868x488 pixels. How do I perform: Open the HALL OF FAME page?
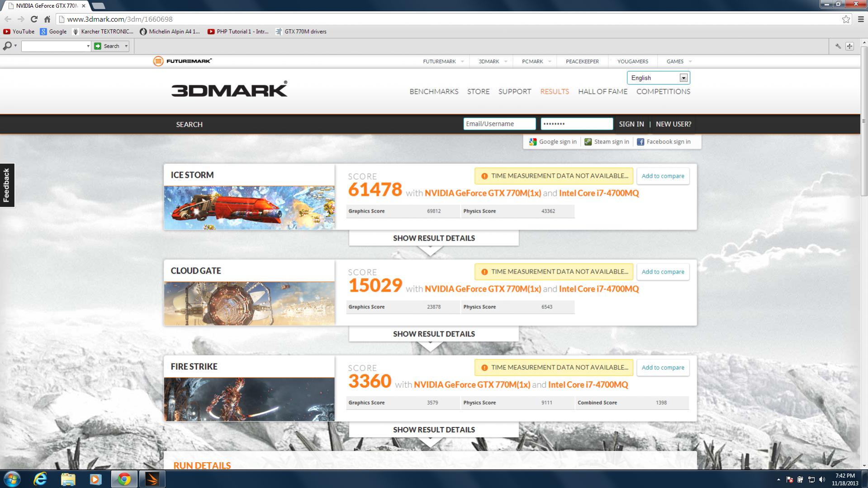pyautogui.click(x=602, y=91)
